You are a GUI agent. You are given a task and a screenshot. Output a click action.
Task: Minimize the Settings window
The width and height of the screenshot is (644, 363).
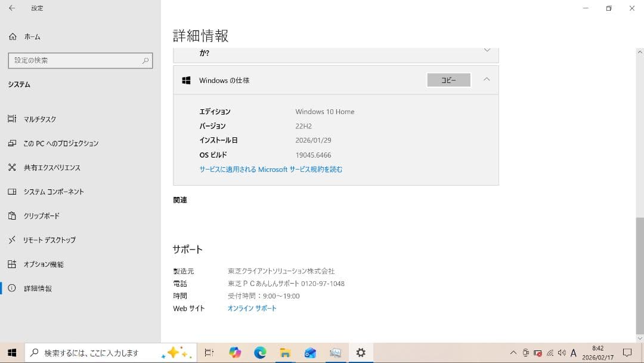coord(586,8)
